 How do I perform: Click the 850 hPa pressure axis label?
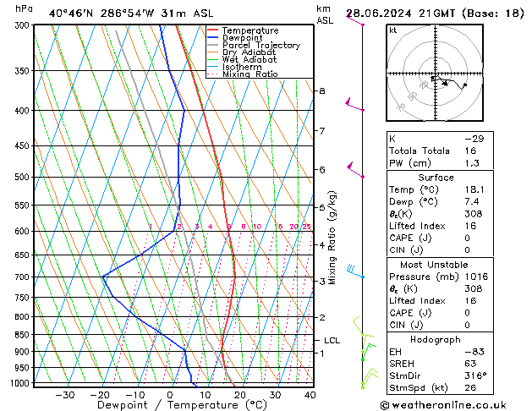22,335
